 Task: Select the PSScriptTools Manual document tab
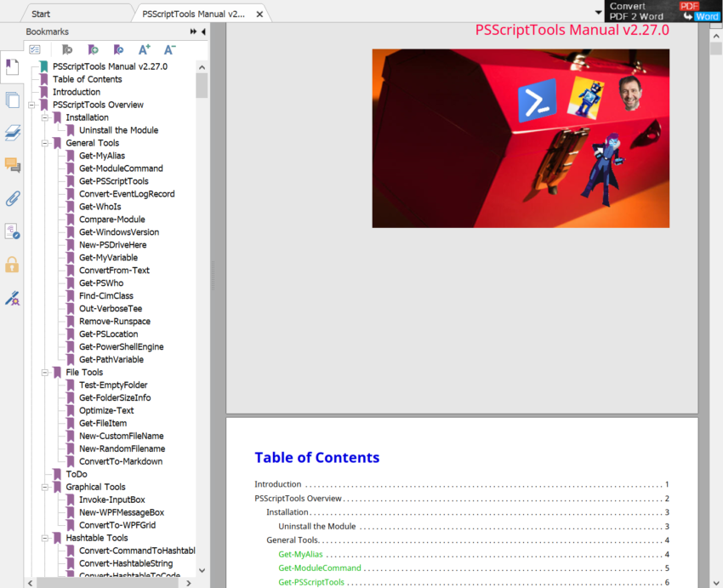[x=194, y=14]
